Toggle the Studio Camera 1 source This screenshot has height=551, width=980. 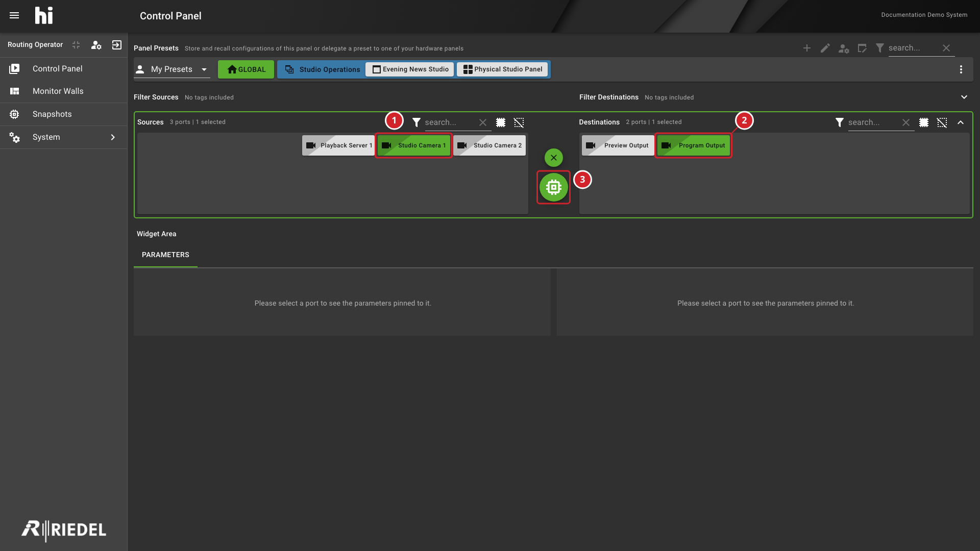coord(414,145)
